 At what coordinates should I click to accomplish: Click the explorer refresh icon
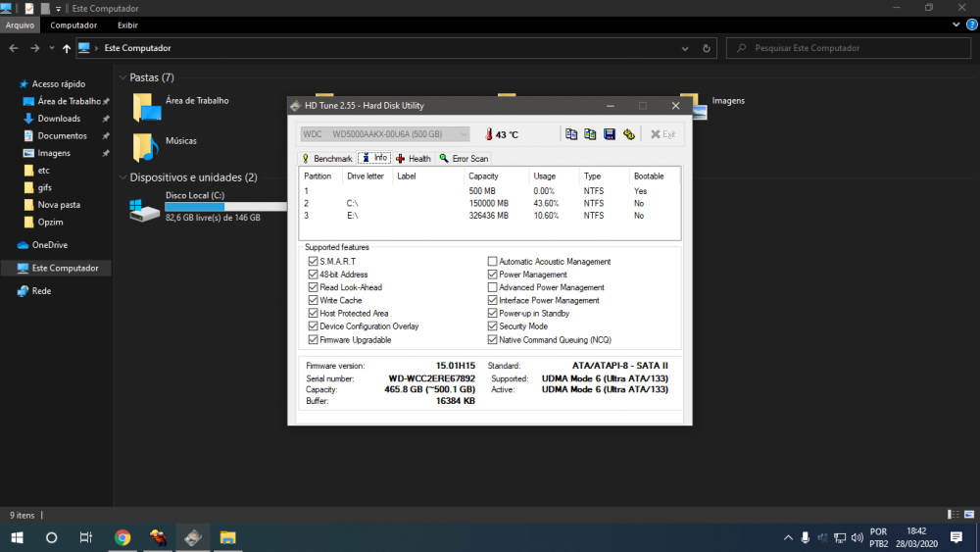[x=706, y=48]
